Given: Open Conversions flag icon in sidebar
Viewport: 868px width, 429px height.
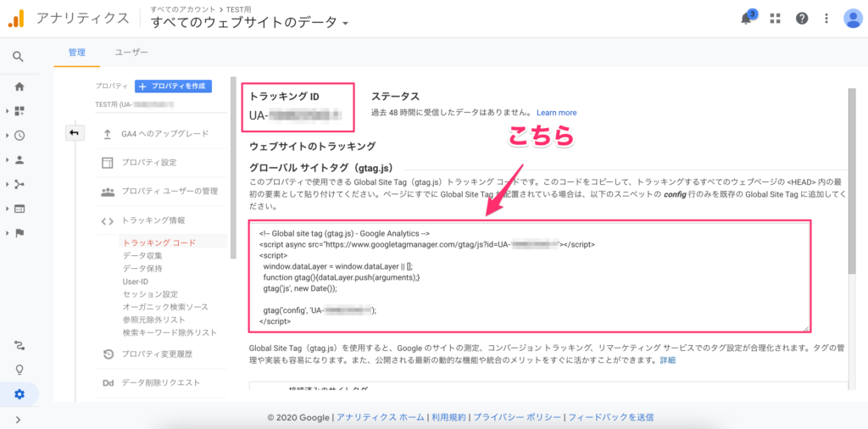Looking at the screenshot, I should click(x=19, y=233).
